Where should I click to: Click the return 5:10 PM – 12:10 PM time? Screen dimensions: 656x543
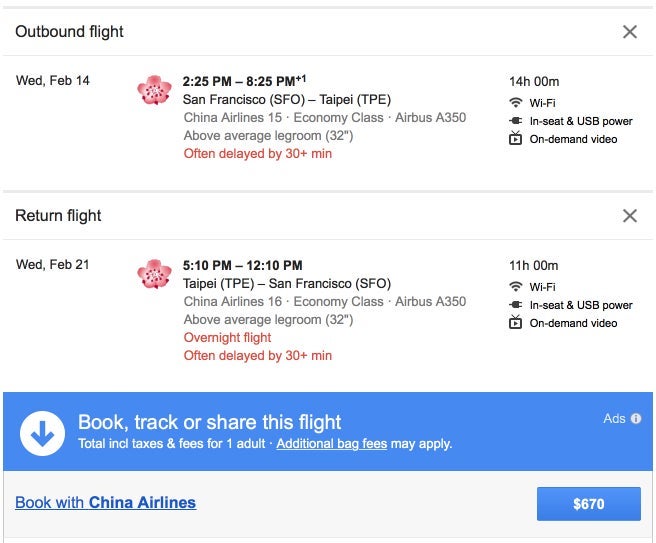(242, 265)
